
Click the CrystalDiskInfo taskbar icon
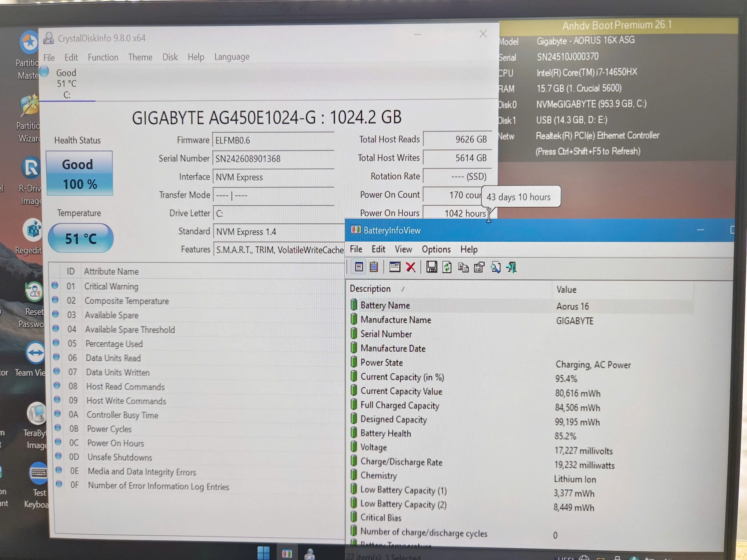pyautogui.click(x=309, y=554)
